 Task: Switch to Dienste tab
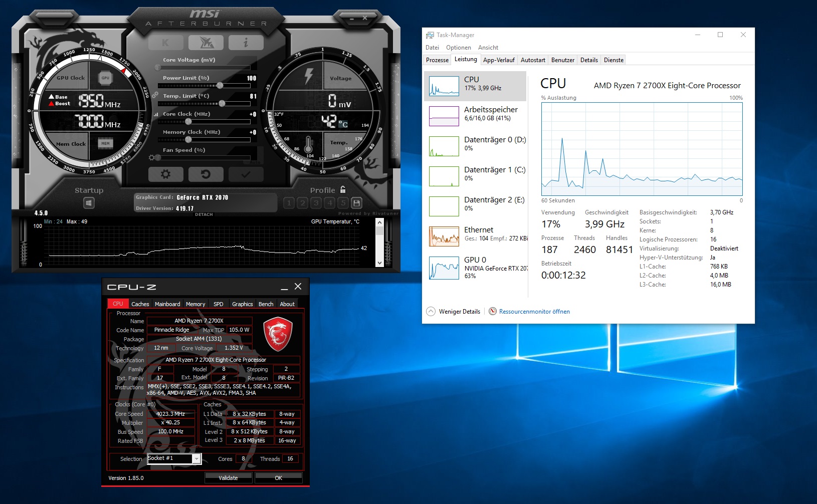[x=614, y=60]
